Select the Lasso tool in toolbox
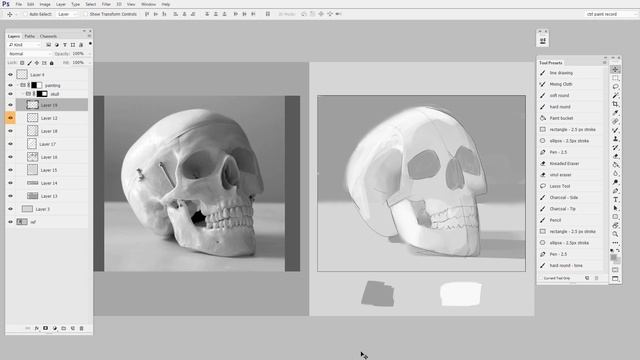This screenshot has height=360, width=640. 615,87
